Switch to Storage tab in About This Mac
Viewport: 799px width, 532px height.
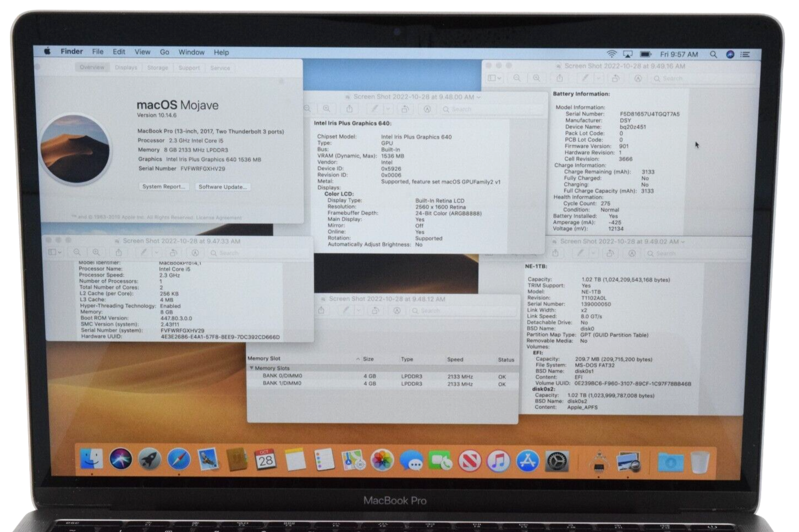click(157, 68)
